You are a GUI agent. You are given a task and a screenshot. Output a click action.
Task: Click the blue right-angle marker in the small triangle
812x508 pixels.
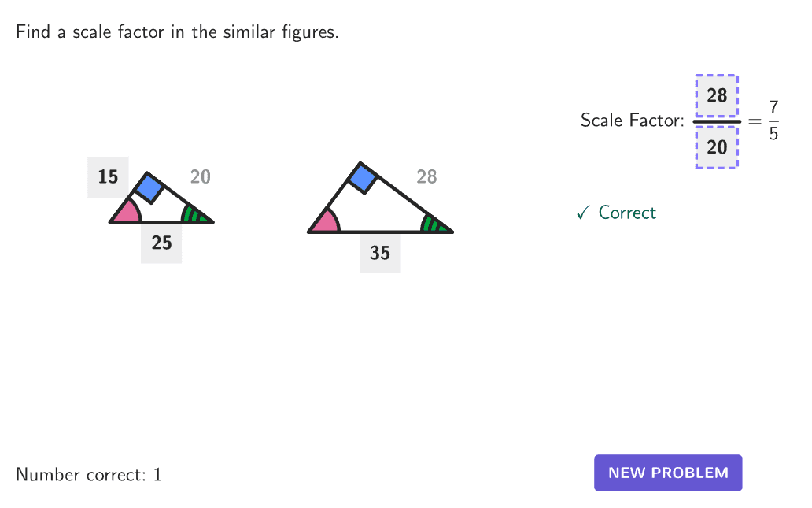[x=149, y=187]
